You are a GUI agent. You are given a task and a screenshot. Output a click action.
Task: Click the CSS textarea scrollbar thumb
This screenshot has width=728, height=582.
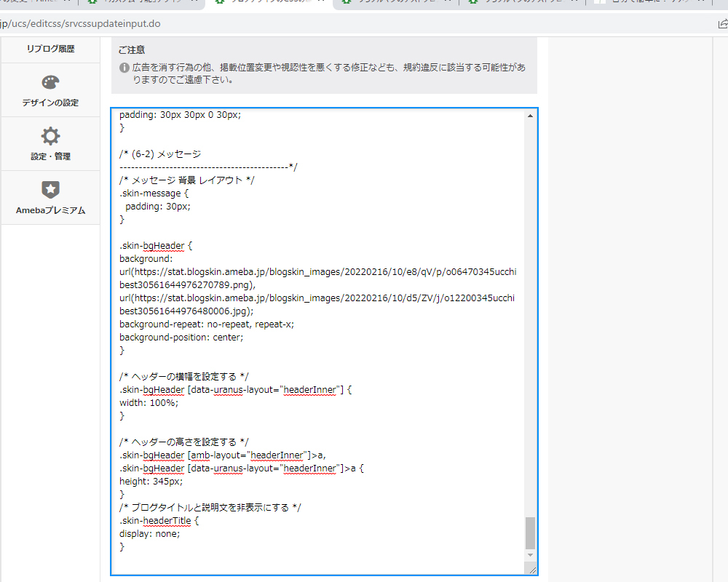click(x=530, y=533)
